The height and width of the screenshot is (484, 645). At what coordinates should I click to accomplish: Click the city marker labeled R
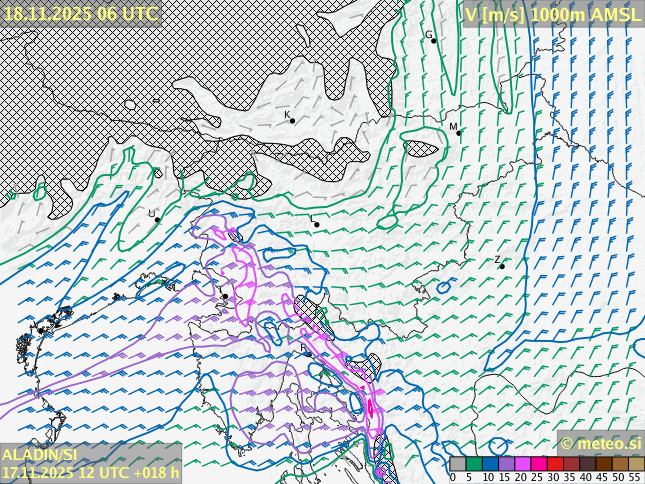coord(309,352)
